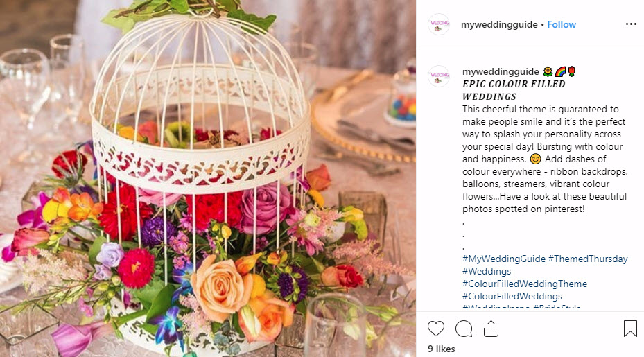The image size is (644, 357).
Task: View the 9 likes list
Action: pos(442,349)
